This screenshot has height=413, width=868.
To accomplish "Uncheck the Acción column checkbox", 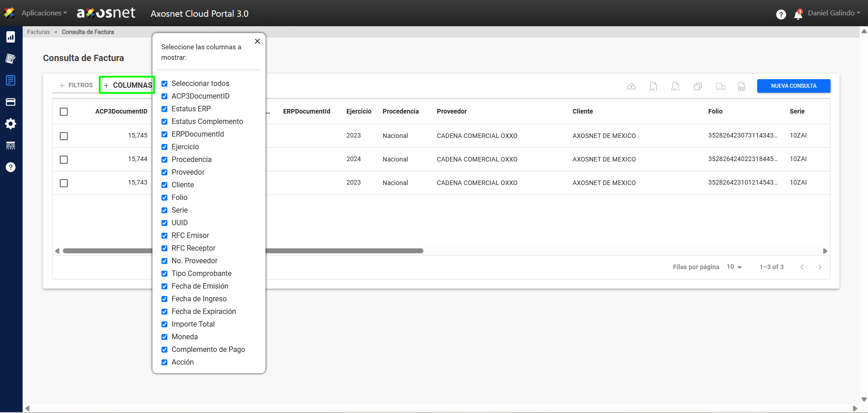I will [x=165, y=362].
